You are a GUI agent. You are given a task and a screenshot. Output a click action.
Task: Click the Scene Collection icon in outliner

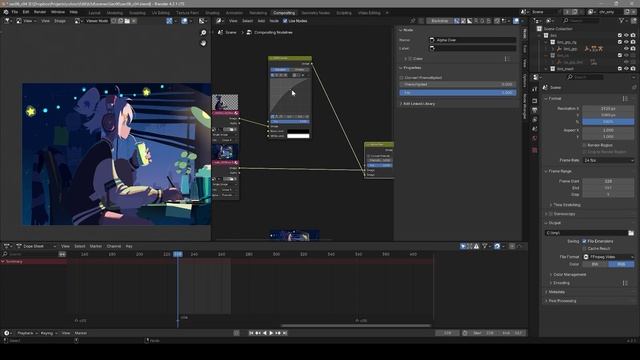[x=539, y=29]
